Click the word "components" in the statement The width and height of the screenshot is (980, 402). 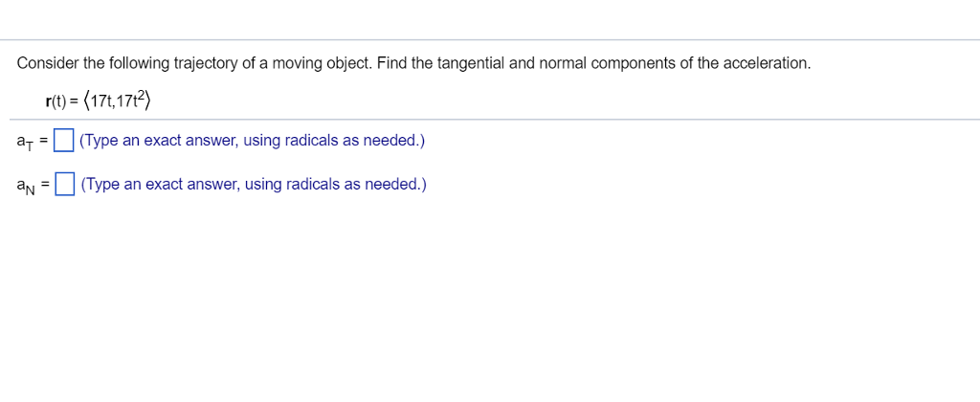[x=633, y=63]
